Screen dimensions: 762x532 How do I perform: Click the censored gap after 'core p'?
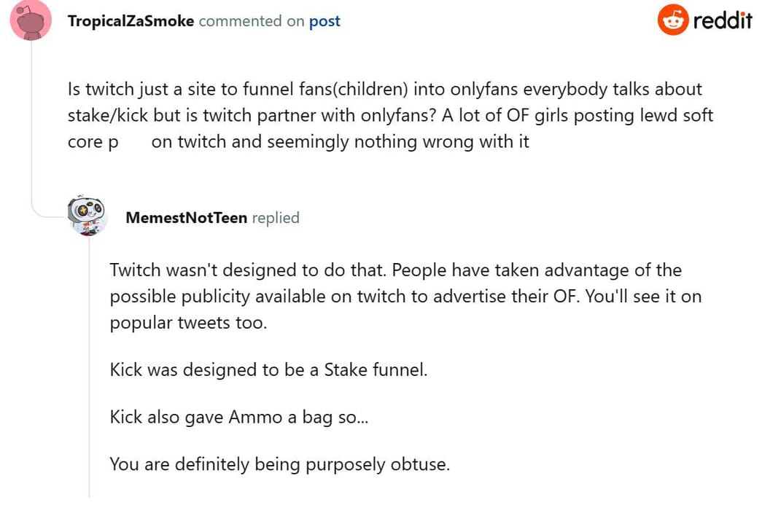tap(135, 141)
